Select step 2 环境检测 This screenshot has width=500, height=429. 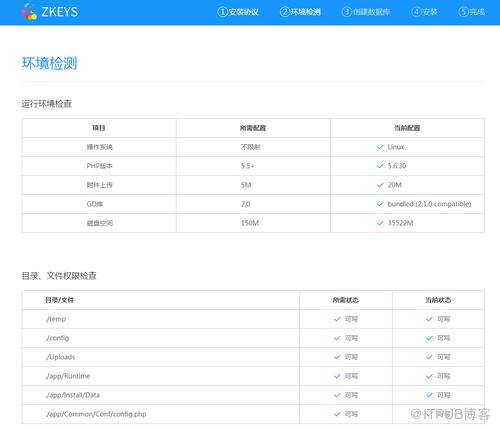tap(300, 12)
